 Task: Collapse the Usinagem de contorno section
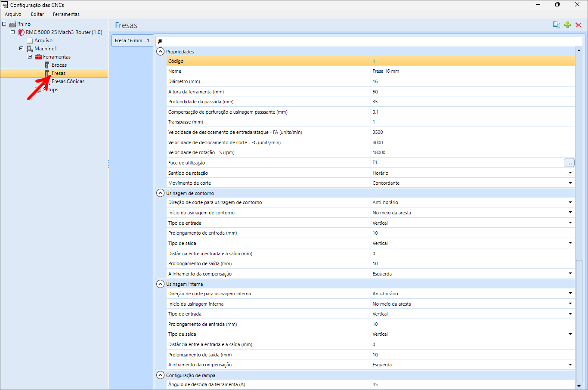[x=160, y=193]
